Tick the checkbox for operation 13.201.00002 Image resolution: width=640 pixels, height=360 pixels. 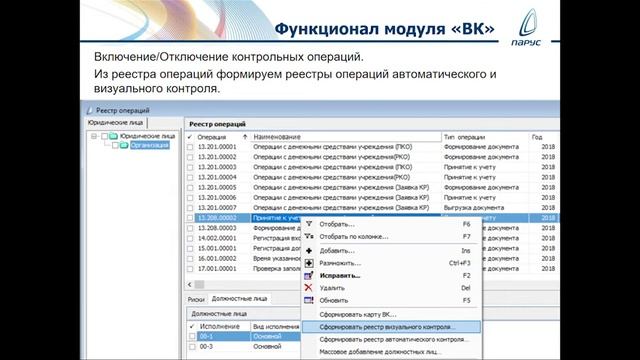pos(190,157)
